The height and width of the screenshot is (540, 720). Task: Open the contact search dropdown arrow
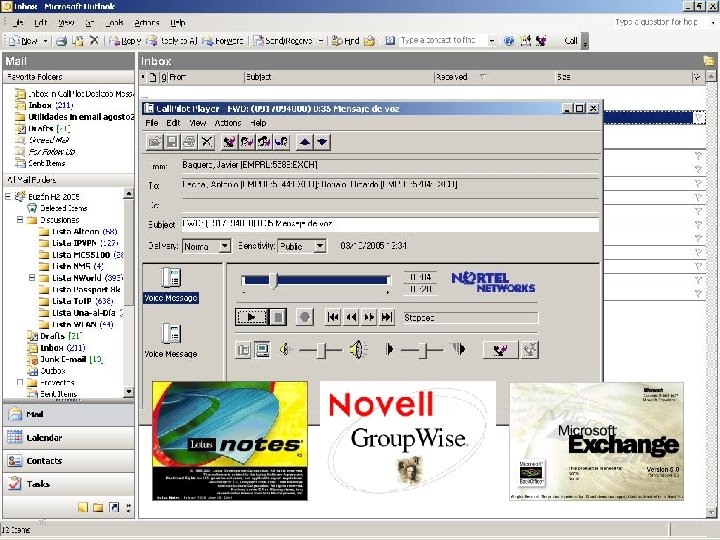pos(491,41)
